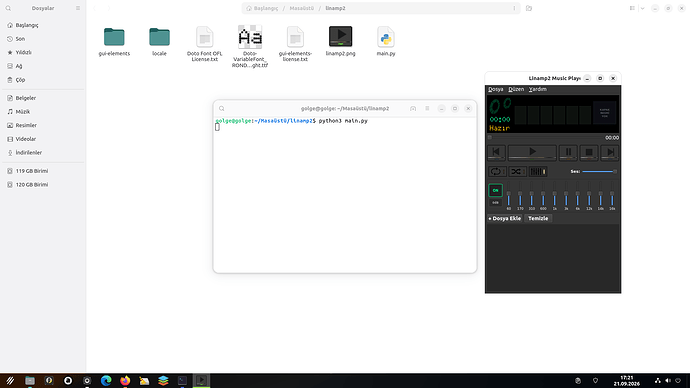Stop playback in the Linamp2 player

[589, 152]
